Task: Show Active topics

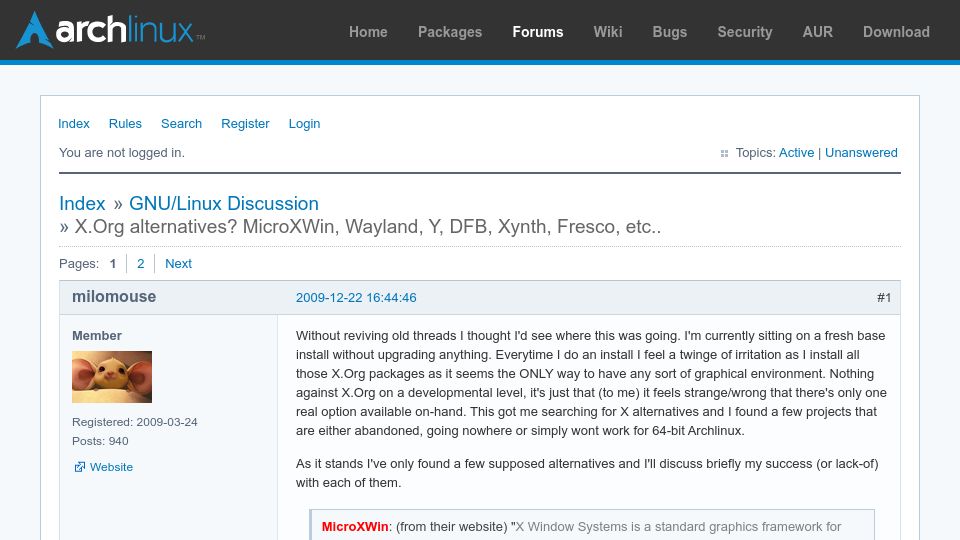Action: click(x=796, y=153)
